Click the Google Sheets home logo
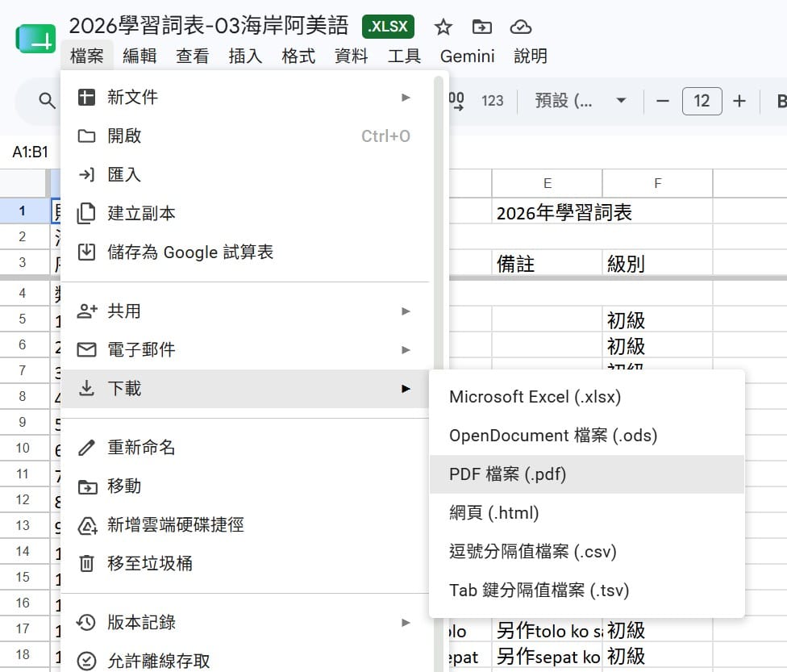This screenshot has height=672, width=787. [x=35, y=39]
